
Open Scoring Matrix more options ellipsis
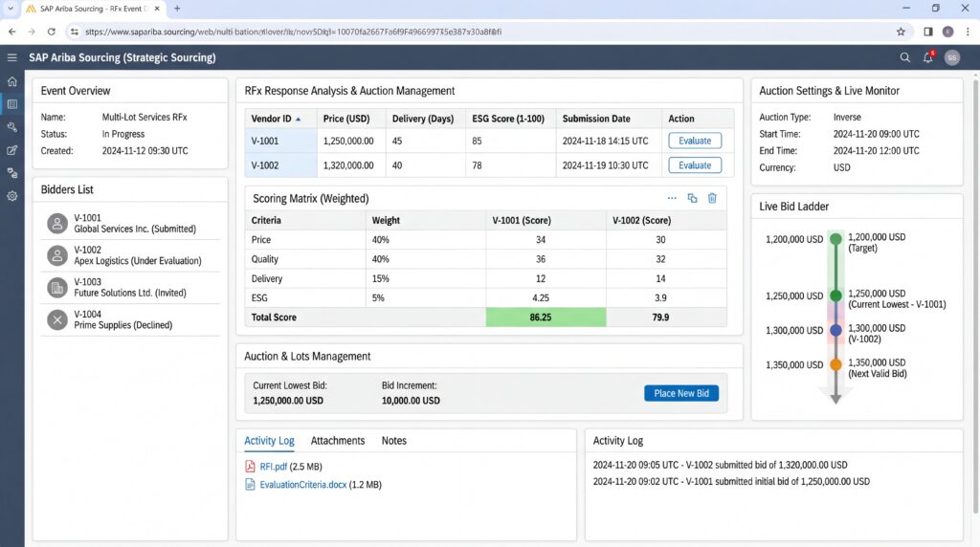point(672,198)
